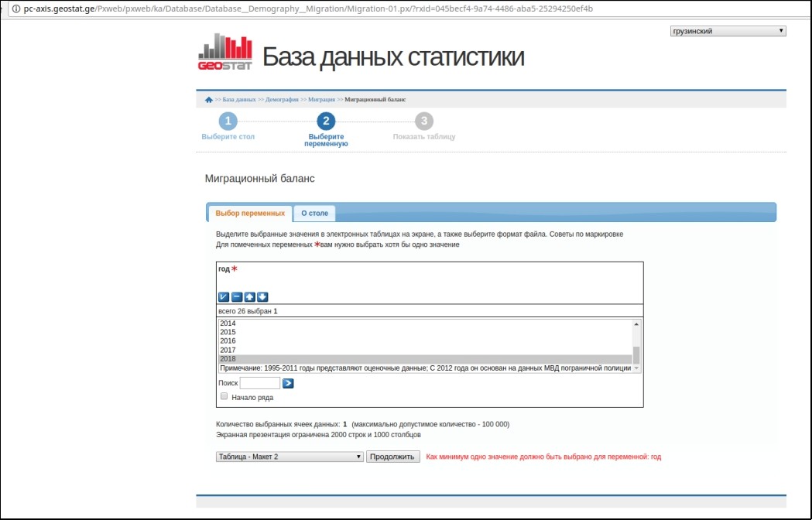Toggle the 'Начало ряда' checkbox
This screenshot has width=812, height=520.
[224, 396]
